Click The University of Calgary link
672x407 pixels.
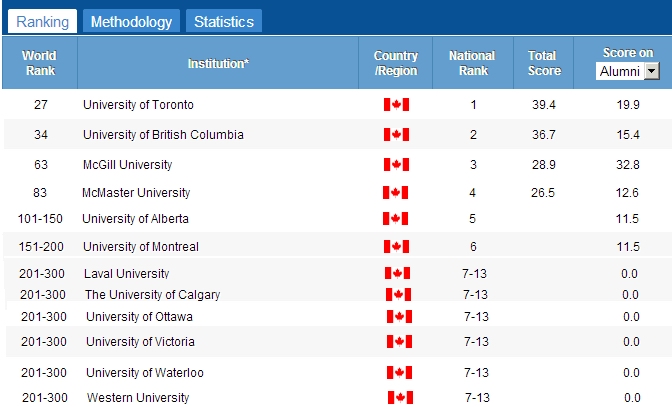coord(152,295)
